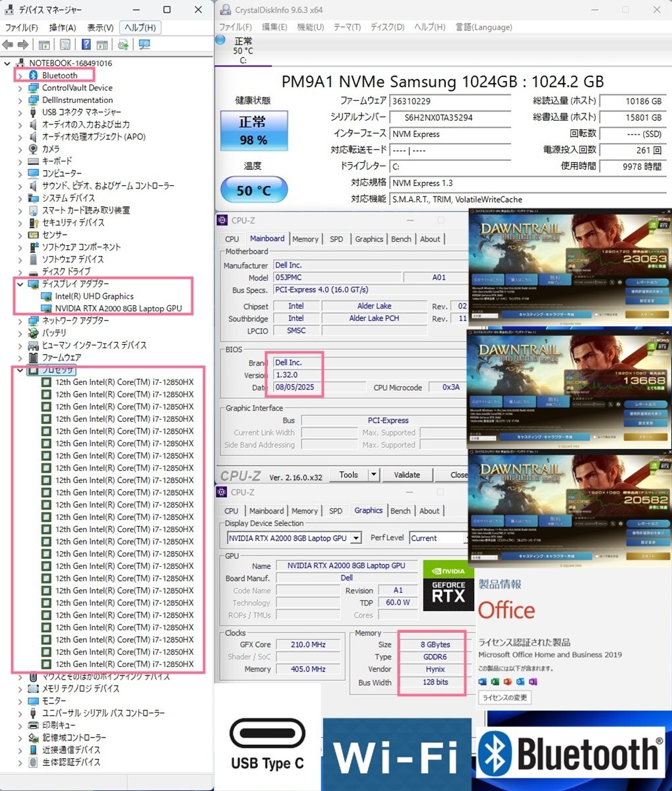
Task: Select the ControlVault Device tree row
Action: pos(77,88)
